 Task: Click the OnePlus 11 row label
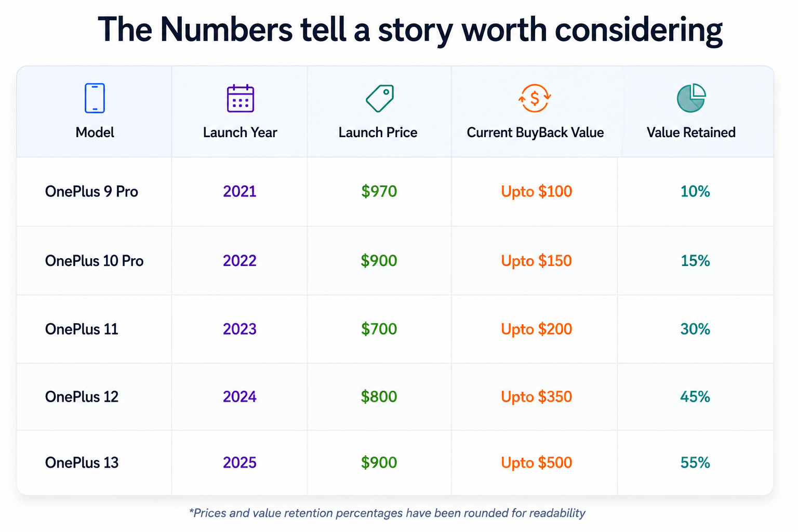click(82, 329)
